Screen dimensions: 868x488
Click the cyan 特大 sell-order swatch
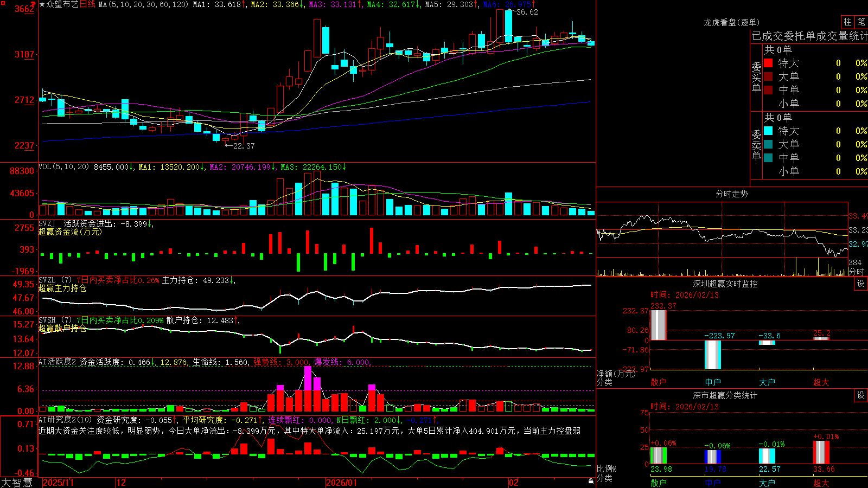tap(768, 131)
